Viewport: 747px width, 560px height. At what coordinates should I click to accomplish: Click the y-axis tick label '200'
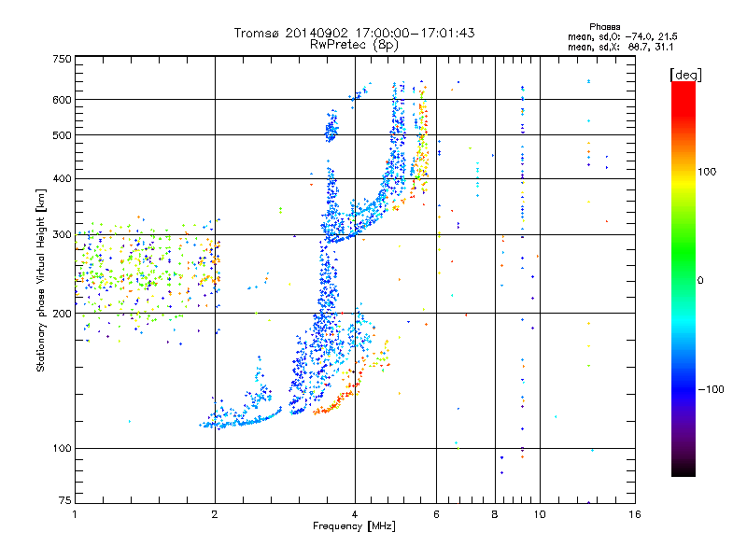point(62,314)
